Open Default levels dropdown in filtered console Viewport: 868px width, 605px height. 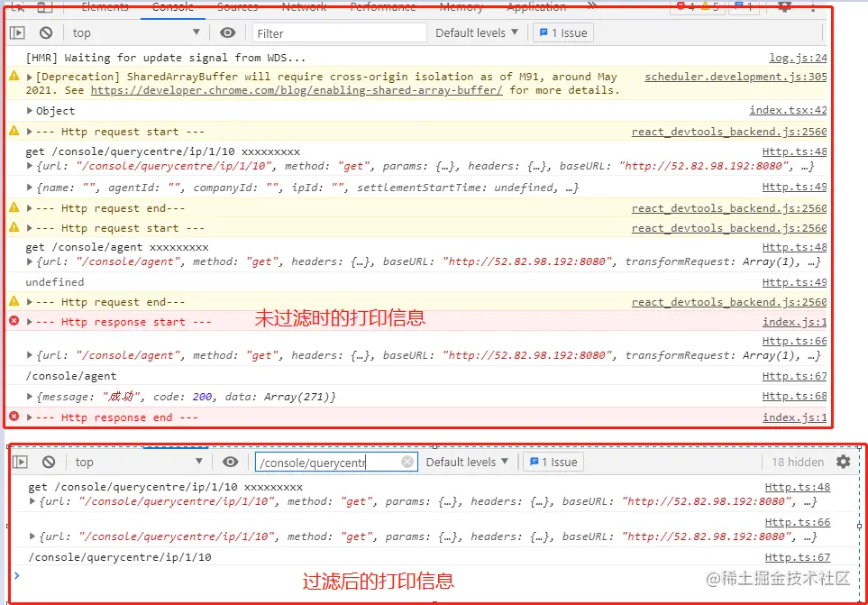pos(467,463)
